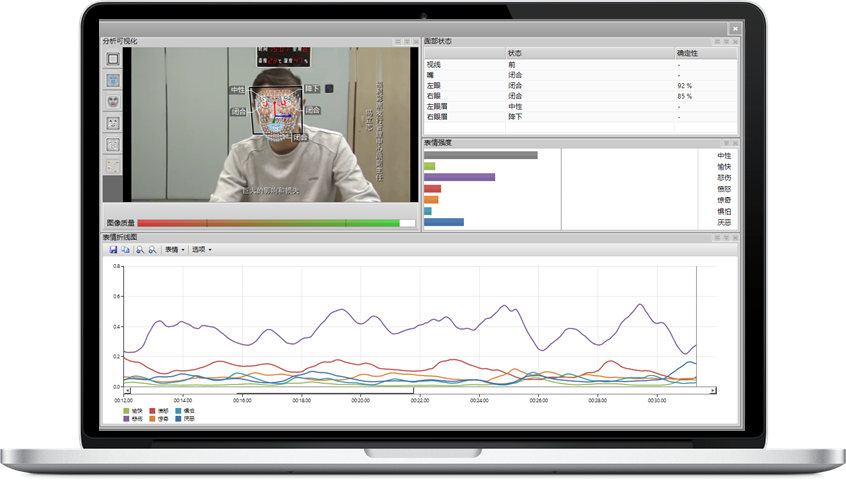
Task: Zoom in on the expression chart
Action: click(140, 249)
